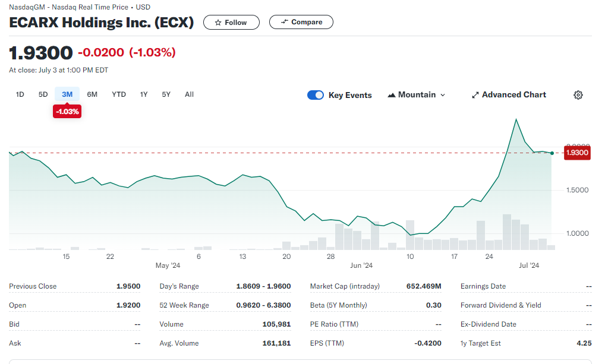Image resolution: width=605 pixels, height=364 pixels.
Task: Select the All time range tab
Action: pyautogui.click(x=189, y=94)
